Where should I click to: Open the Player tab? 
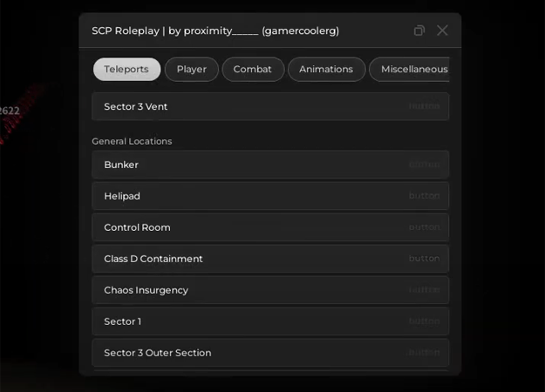pos(192,69)
